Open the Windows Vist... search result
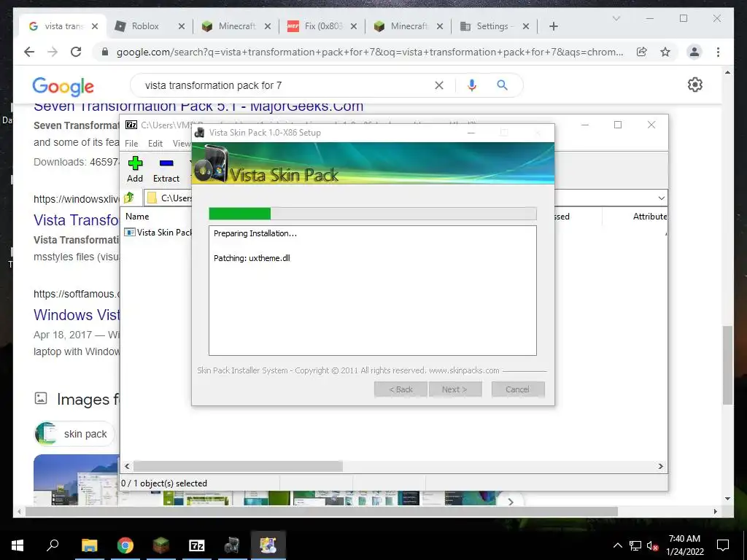The height and width of the screenshot is (560, 747). coord(76,315)
